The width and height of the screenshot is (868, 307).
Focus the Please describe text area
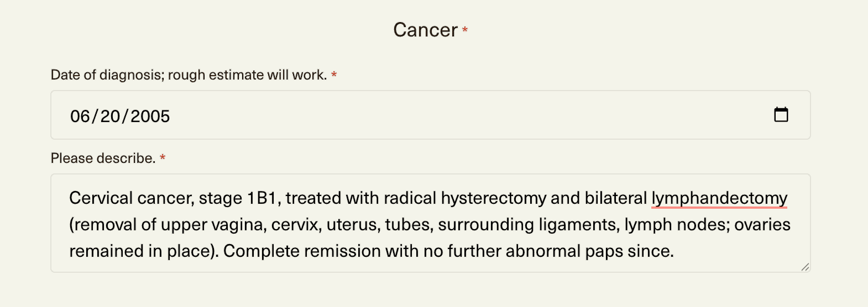click(x=430, y=223)
